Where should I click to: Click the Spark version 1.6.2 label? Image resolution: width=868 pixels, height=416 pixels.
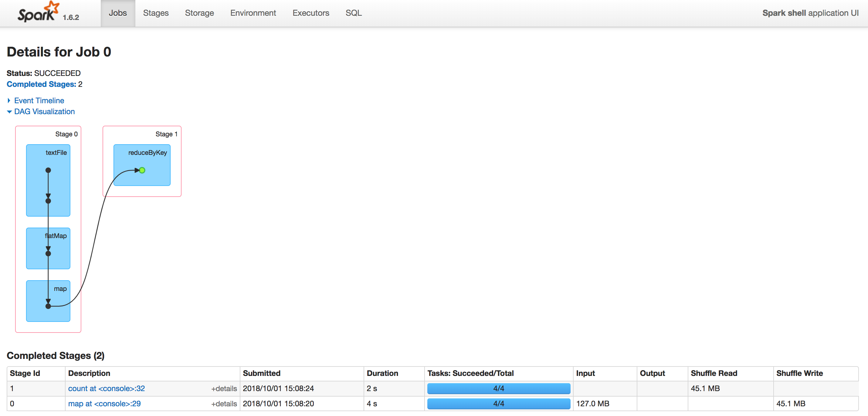coord(71,18)
